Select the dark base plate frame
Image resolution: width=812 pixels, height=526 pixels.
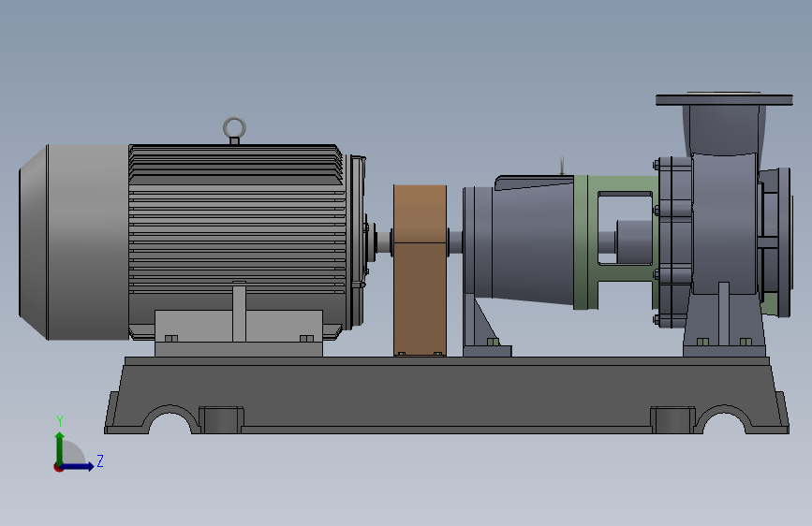pos(447,395)
